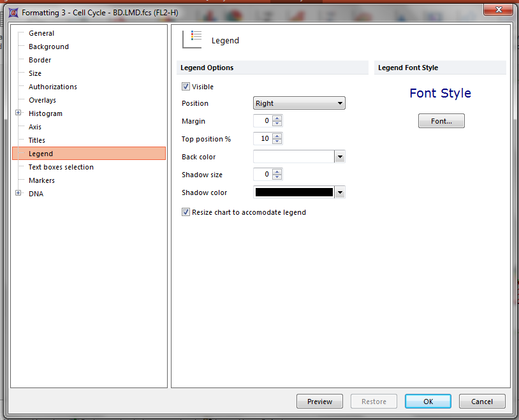Select the General category
519x420 pixels.
point(41,33)
